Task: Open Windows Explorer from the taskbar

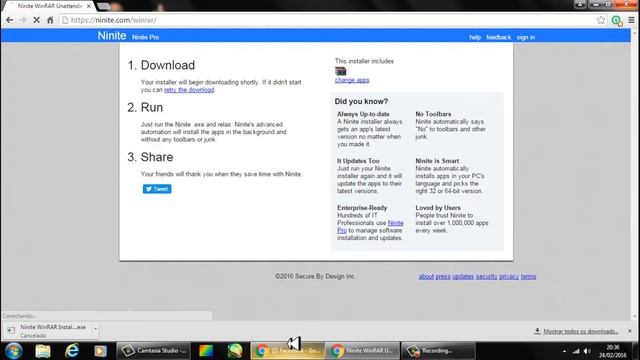Action: point(43,351)
